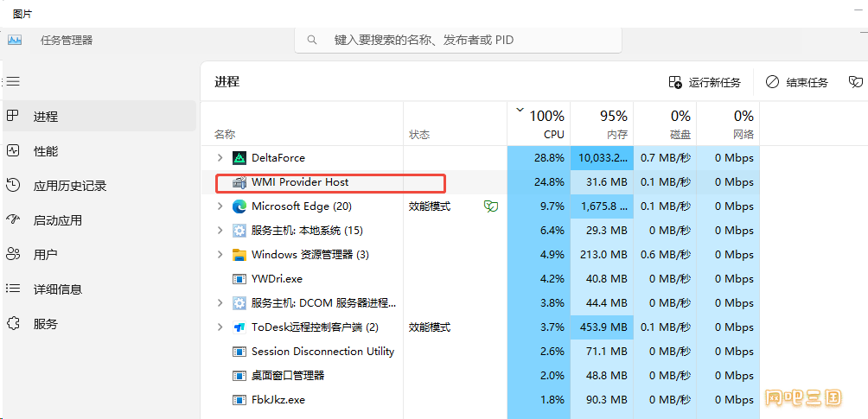868x419 pixels.
Task: Click the WMI Provider Host icon
Action: [239, 182]
